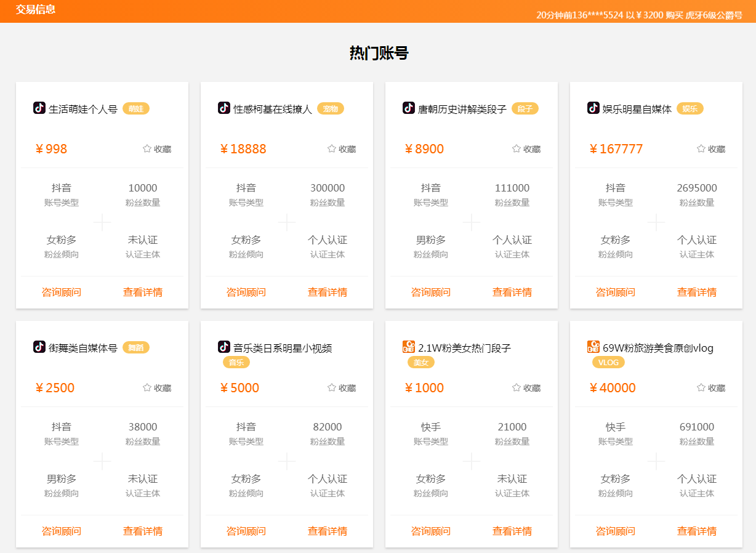Click Douyin icon beside 性感柯基在线撩人
This screenshot has height=553, width=756.
(x=224, y=108)
